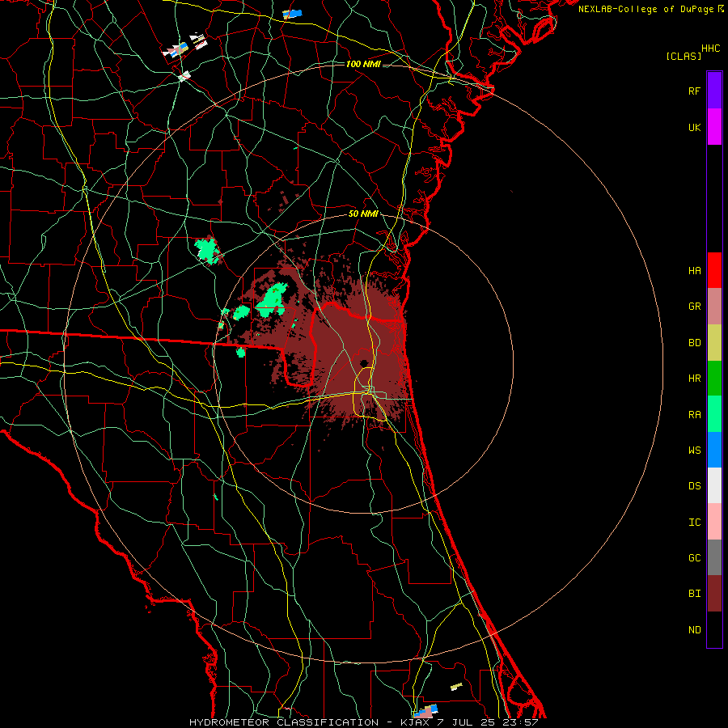728x728 pixels.
Task: Click the 'HR' legend label
Action: (x=694, y=379)
